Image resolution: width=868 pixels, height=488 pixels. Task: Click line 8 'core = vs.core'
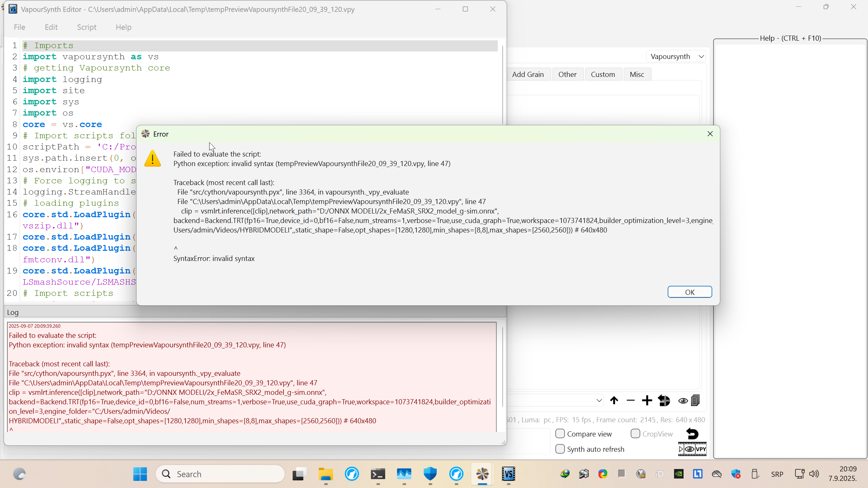click(x=62, y=124)
